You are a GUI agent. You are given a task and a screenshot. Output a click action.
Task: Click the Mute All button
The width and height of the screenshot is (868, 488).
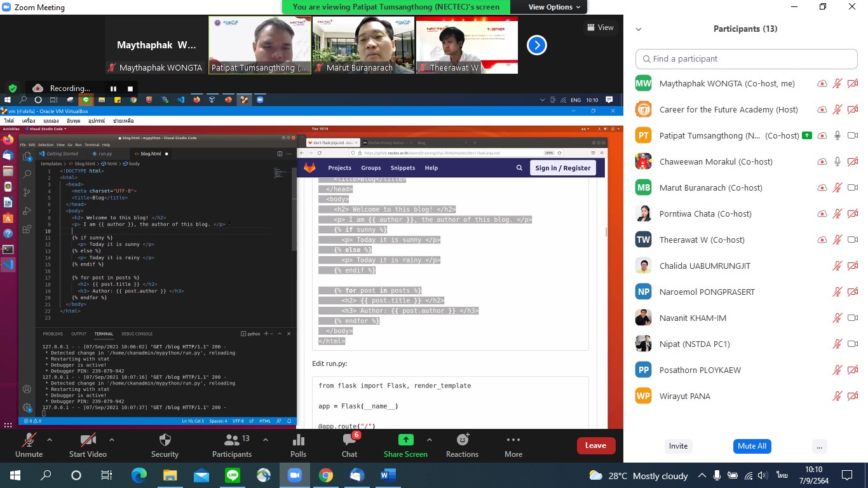click(752, 446)
